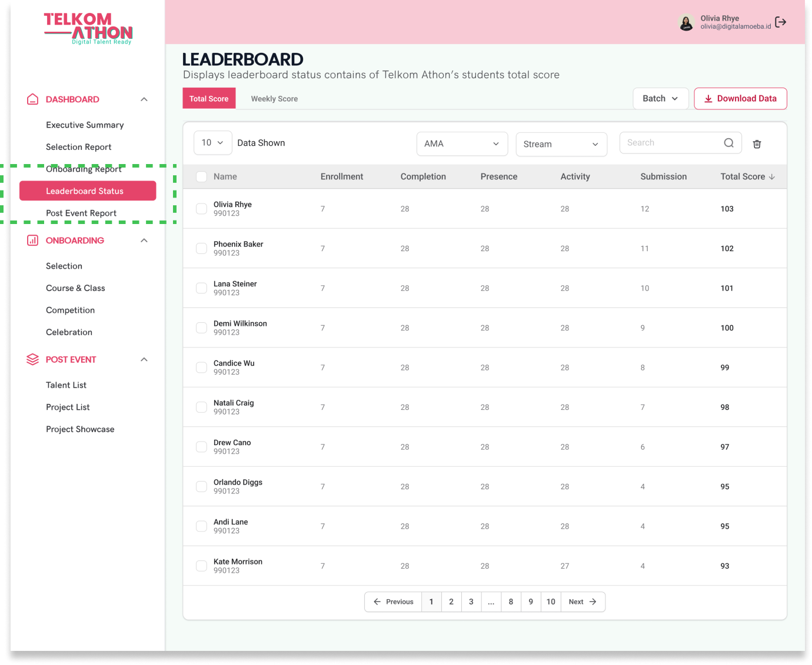
Task: Open Executive Summary in the sidebar
Action: click(x=85, y=125)
